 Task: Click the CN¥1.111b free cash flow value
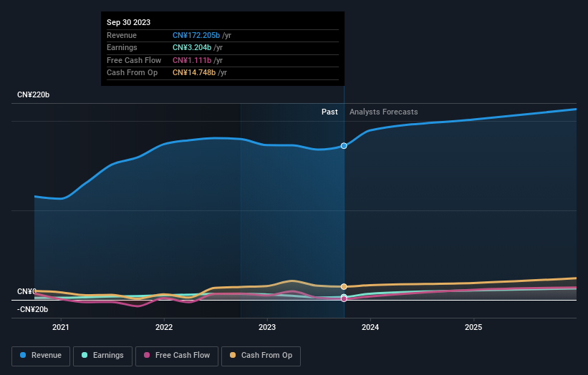(x=192, y=60)
